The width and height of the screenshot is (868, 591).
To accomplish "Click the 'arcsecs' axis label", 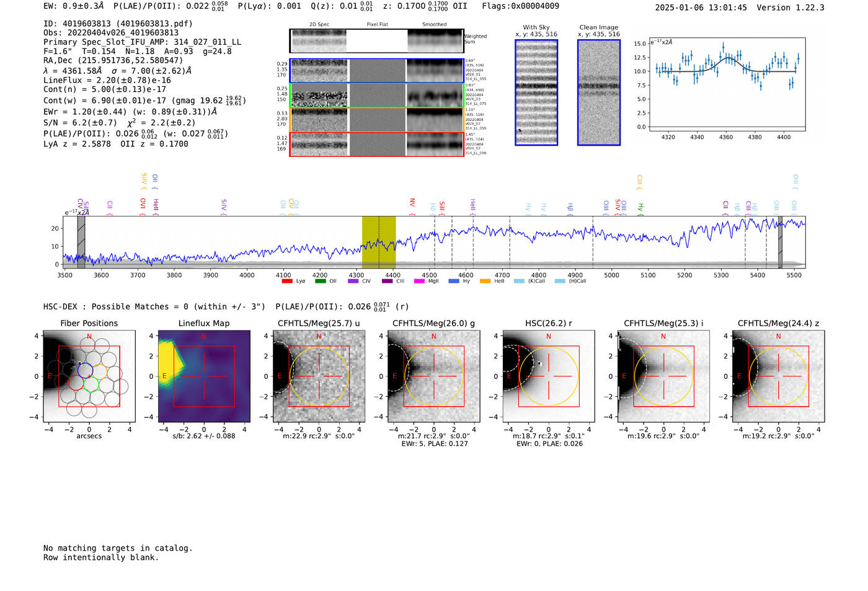I will [89, 436].
